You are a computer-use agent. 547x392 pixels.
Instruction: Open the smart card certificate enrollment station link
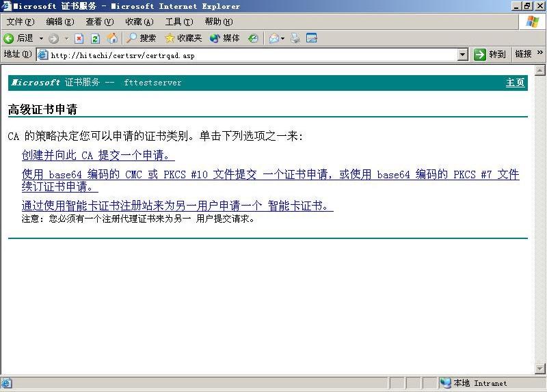pyautogui.click(x=177, y=206)
